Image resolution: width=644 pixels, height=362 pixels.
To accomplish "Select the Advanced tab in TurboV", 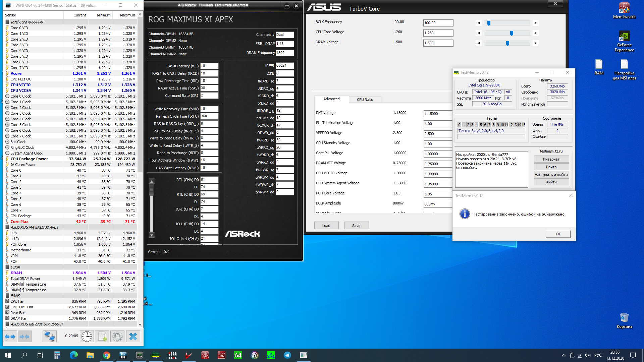I will coord(331,99).
